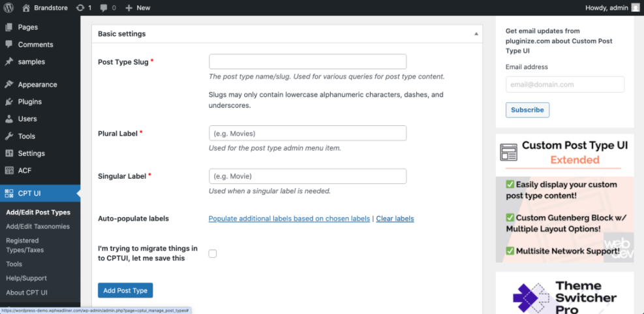
Task: Click the Settings sliders icon
Action: coord(8,153)
